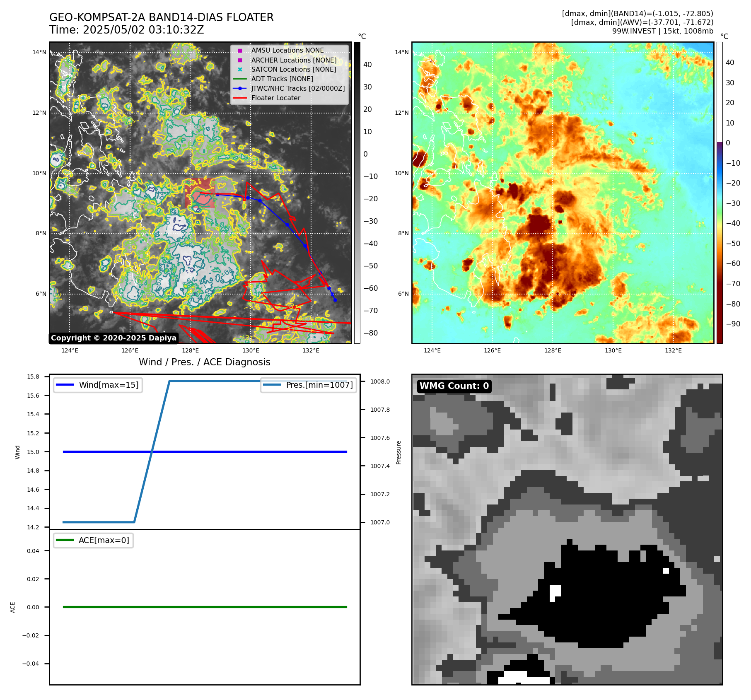Click the magenta ARCHER marker in the legend

click(240, 60)
